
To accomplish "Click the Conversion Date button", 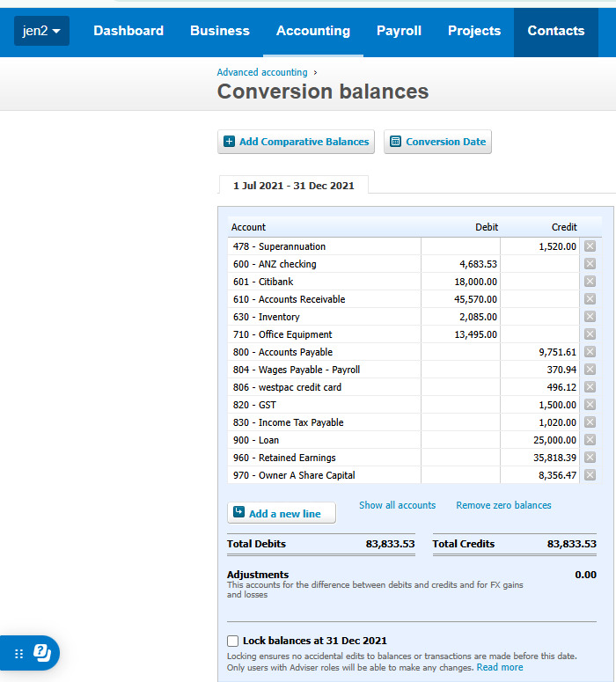I will point(437,142).
